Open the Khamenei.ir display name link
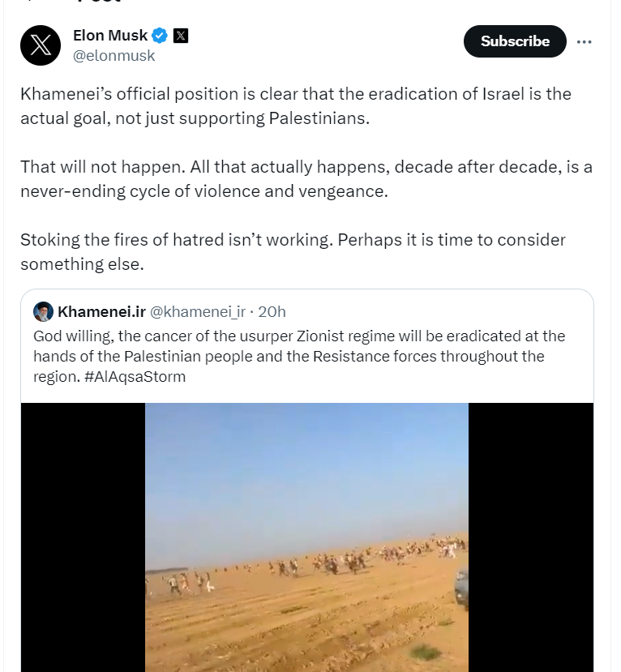This screenshot has height=672, width=621. pyautogui.click(x=101, y=311)
